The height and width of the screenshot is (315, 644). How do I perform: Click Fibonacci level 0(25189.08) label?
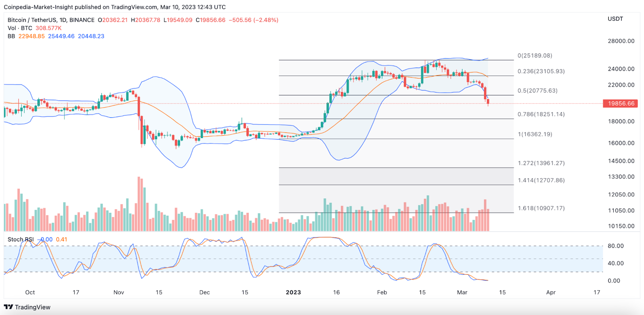pos(535,56)
